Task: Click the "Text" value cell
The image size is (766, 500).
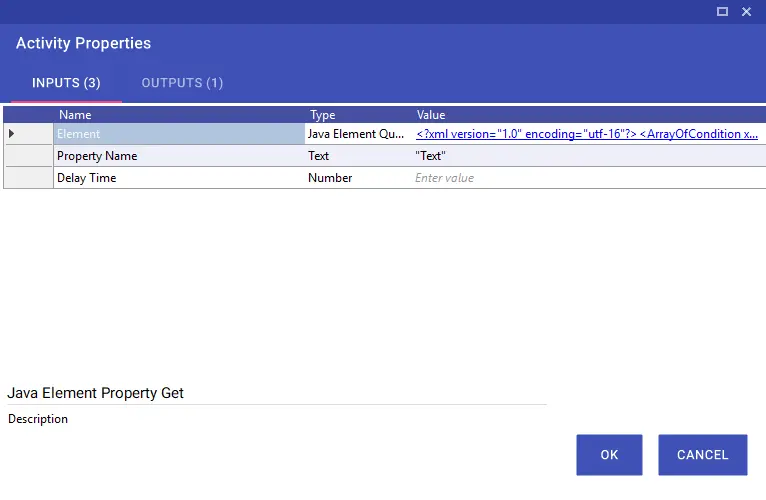Action: (589, 156)
